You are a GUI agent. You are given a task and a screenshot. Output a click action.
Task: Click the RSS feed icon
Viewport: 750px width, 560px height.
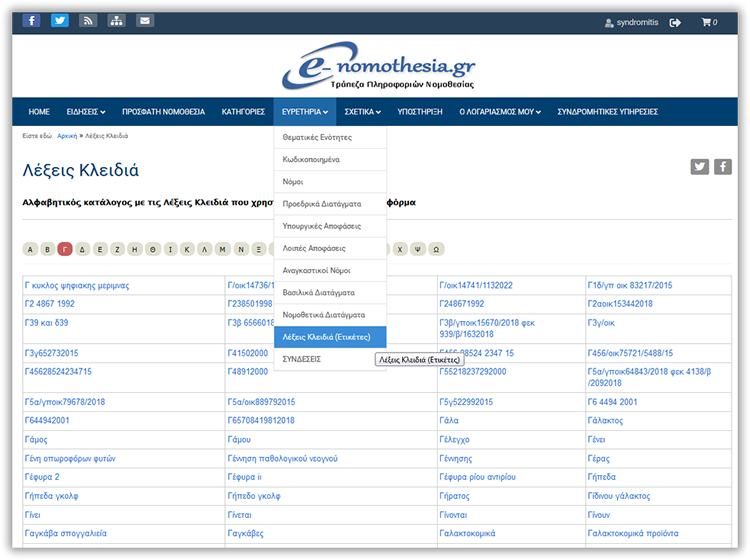tap(88, 21)
